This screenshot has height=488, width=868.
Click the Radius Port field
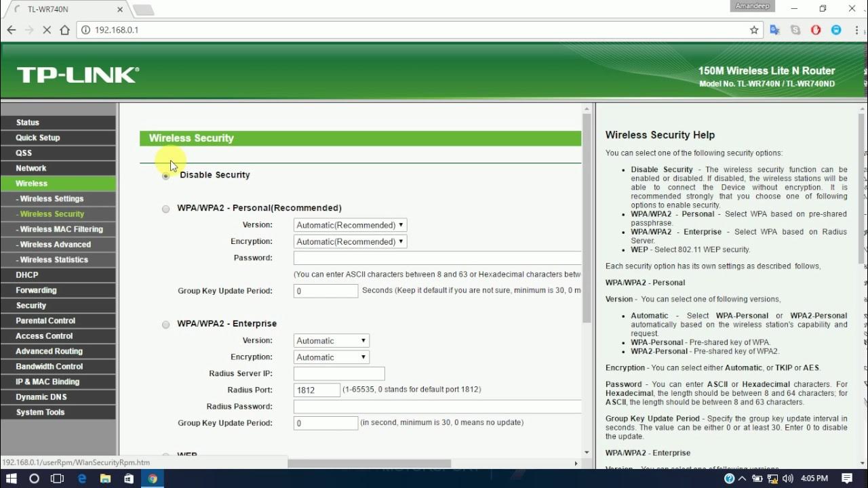point(317,390)
